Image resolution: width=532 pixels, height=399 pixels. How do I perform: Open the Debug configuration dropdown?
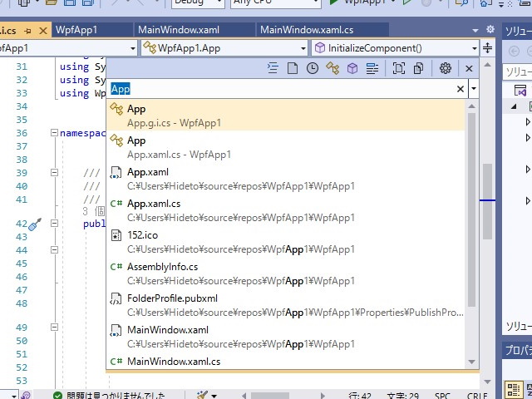pos(198,2)
